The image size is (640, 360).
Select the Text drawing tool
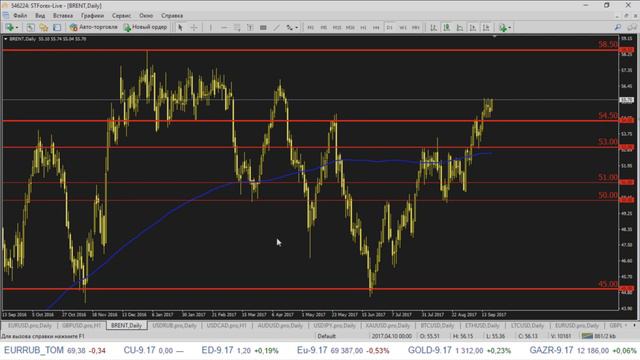click(250, 27)
